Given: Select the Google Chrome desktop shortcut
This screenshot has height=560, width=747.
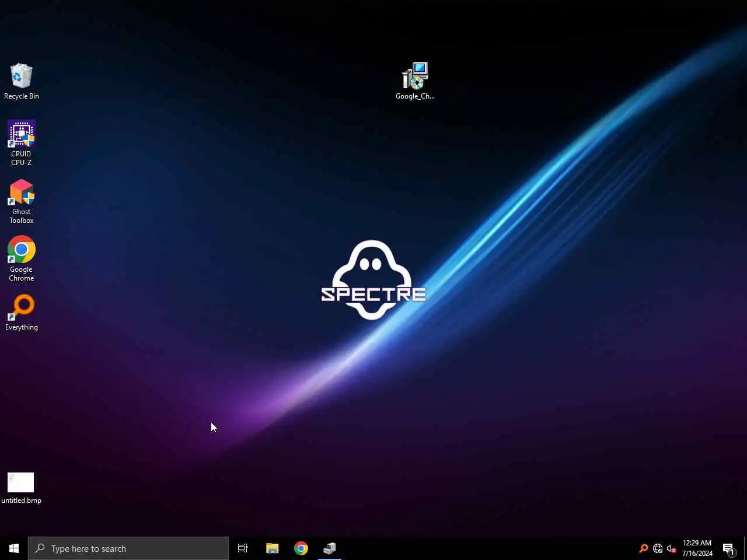Looking at the screenshot, I should click(x=22, y=259).
